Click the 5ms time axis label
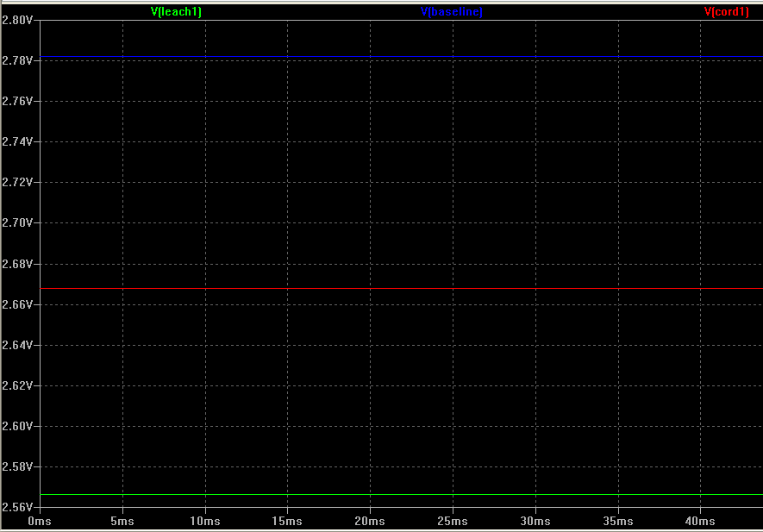Viewport: 763px width, 532px height. (122, 522)
